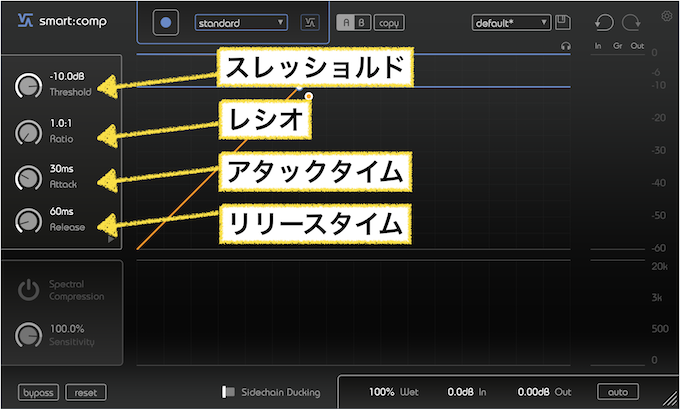The height and width of the screenshot is (409, 680).
Task: Click the smart:comp logo icon
Action: (25, 21)
